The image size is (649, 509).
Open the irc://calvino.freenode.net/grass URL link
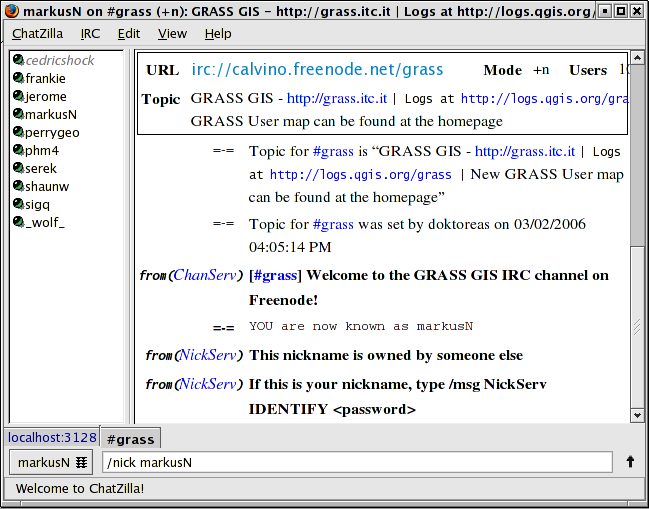(317, 70)
